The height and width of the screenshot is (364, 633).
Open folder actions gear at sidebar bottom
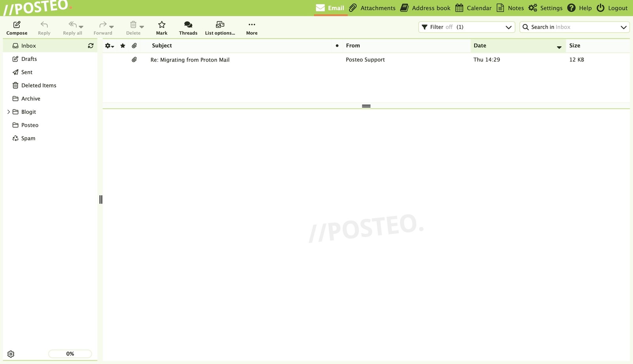tap(11, 354)
